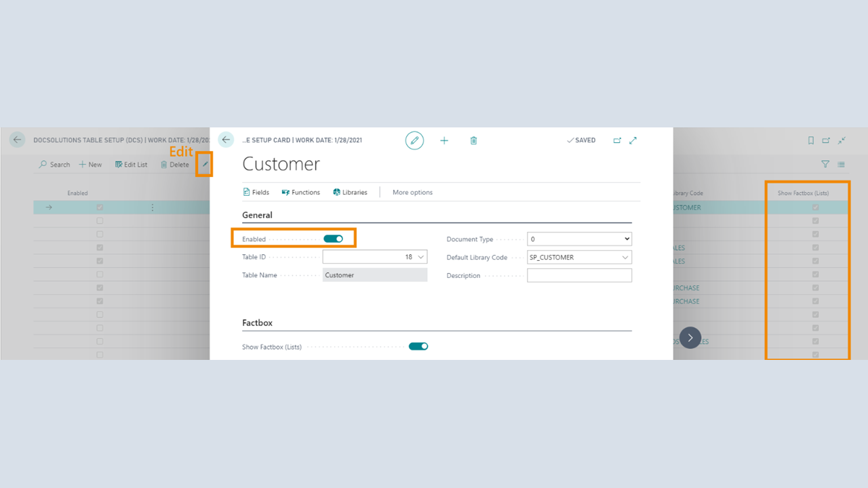Image resolution: width=868 pixels, height=488 pixels.
Task: Sort by Library Code column header
Action: click(687, 193)
